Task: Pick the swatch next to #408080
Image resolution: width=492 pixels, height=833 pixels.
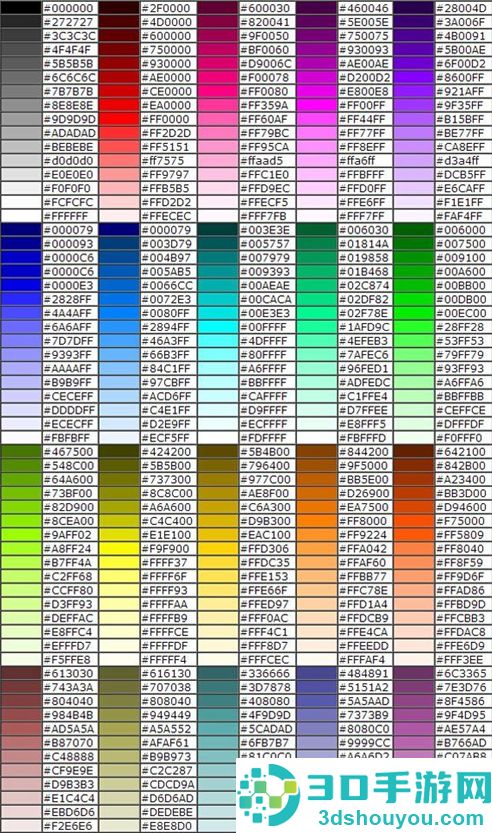Action: [217, 701]
